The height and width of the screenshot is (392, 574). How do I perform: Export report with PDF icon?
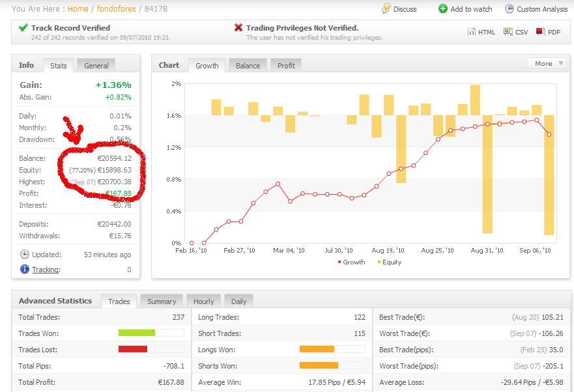click(540, 32)
